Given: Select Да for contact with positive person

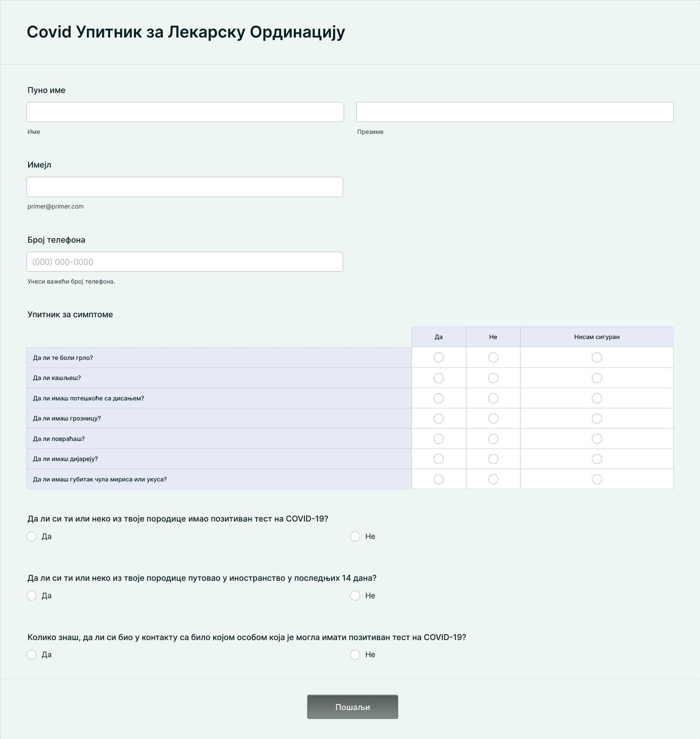Looking at the screenshot, I should click(32, 655).
